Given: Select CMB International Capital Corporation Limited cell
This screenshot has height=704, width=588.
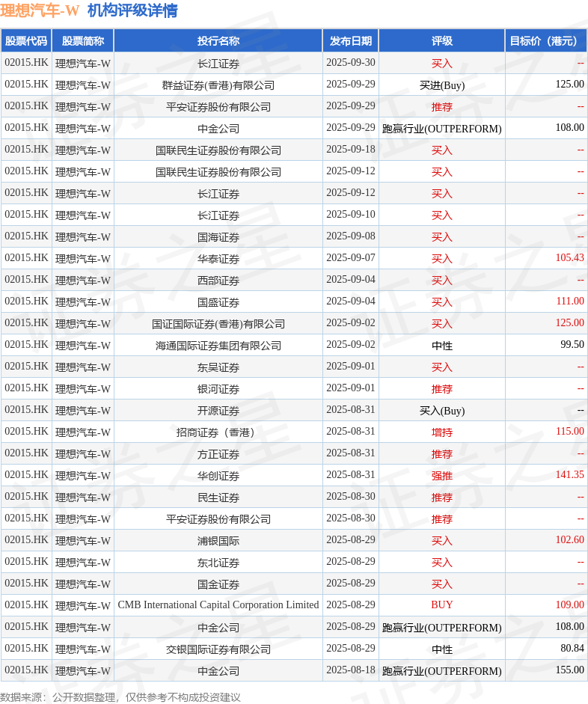Looking at the screenshot, I should click(x=218, y=606).
